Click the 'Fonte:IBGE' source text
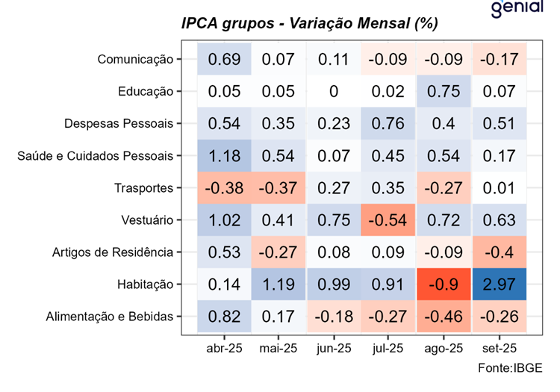This screenshot has width=560, height=392. click(511, 367)
